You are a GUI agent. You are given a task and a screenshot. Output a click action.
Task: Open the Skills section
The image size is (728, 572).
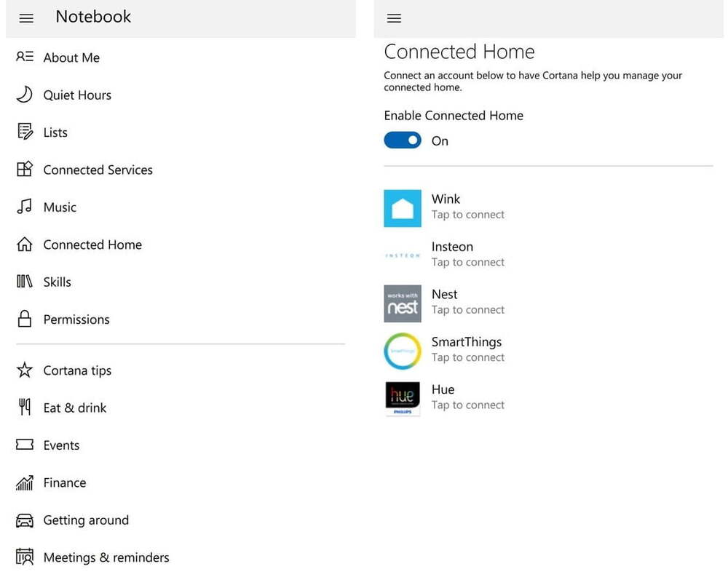(x=57, y=282)
